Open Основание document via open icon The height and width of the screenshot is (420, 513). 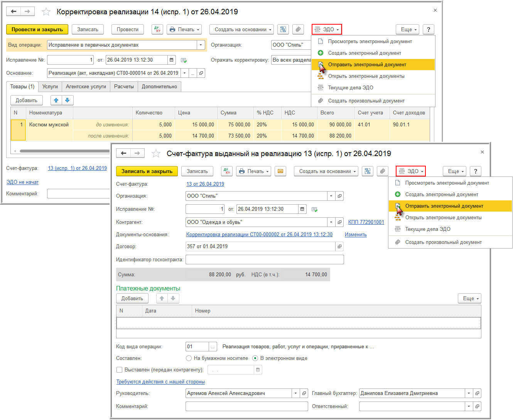click(201, 73)
